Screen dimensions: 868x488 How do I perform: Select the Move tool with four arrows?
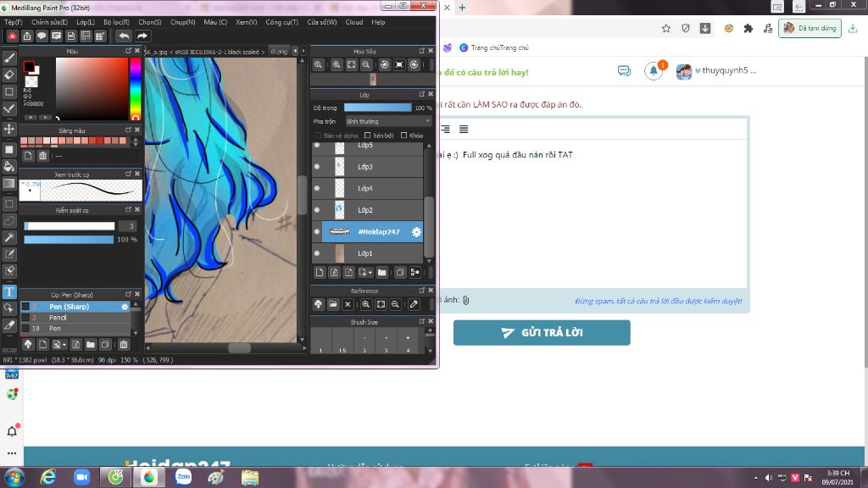[x=8, y=129]
